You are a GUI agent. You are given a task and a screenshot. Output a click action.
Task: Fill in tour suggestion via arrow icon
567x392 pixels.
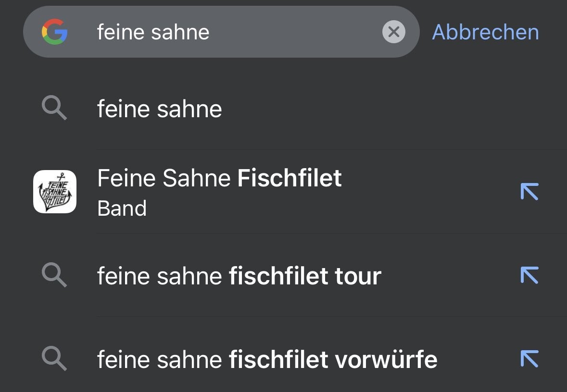click(529, 276)
